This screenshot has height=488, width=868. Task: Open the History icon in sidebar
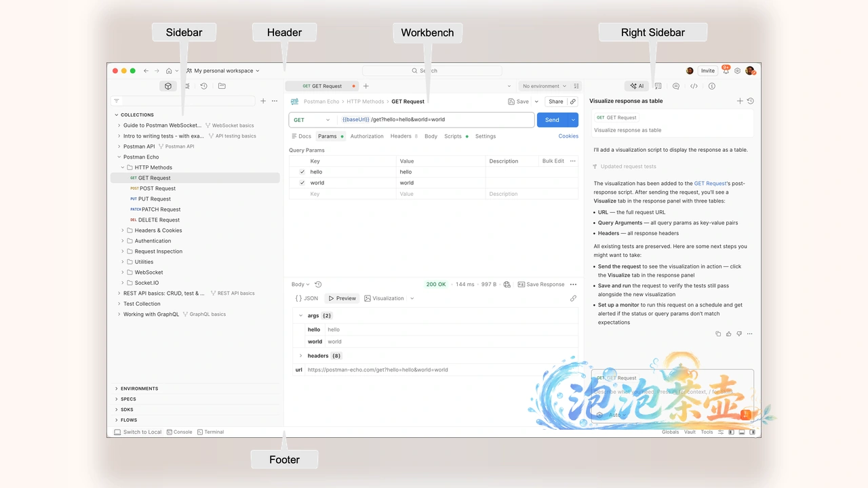[x=203, y=86]
